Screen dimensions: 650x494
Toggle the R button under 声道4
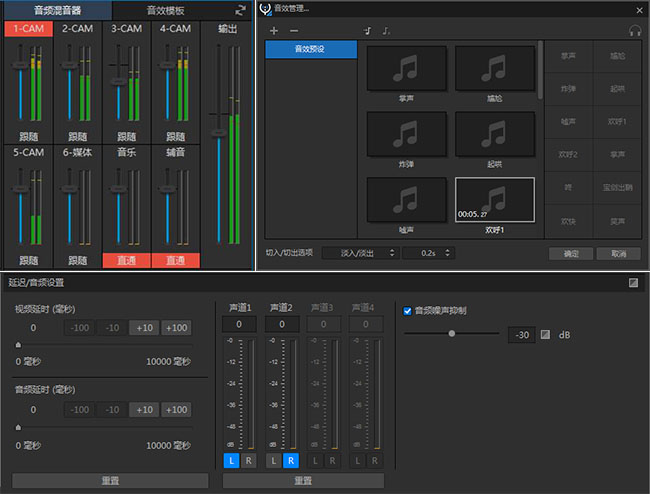pyautogui.click(x=374, y=460)
